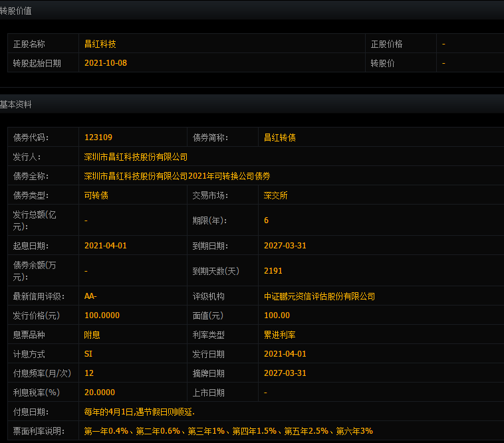Click the 发行日期 value 2021-04-01
504x443 pixels.
pyautogui.click(x=285, y=354)
